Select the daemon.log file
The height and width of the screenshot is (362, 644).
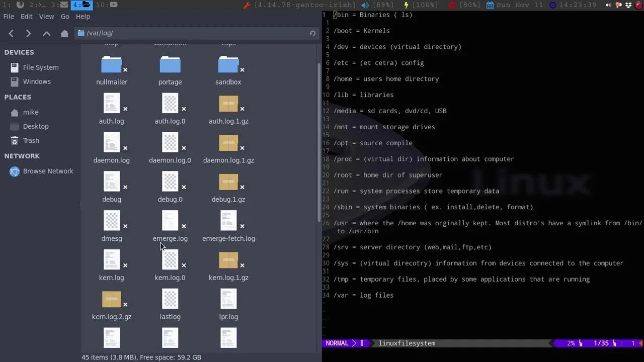point(112,148)
